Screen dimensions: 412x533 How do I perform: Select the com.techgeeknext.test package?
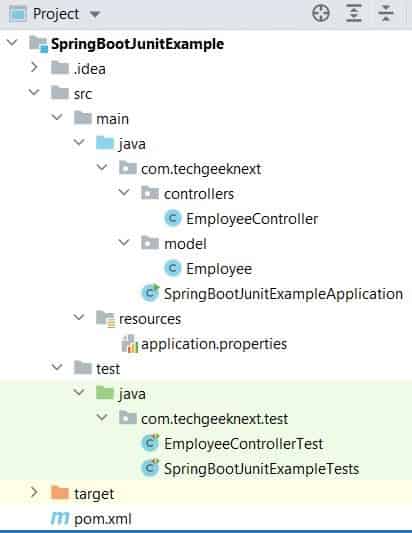pyautogui.click(x=214, y=419)
